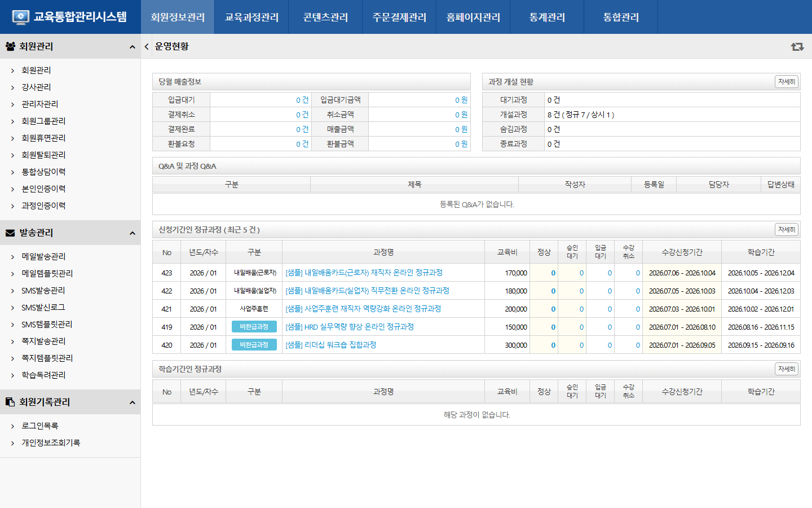Click 입금대기 count value 0 건
Screen dimensions: 812x508
302,100
